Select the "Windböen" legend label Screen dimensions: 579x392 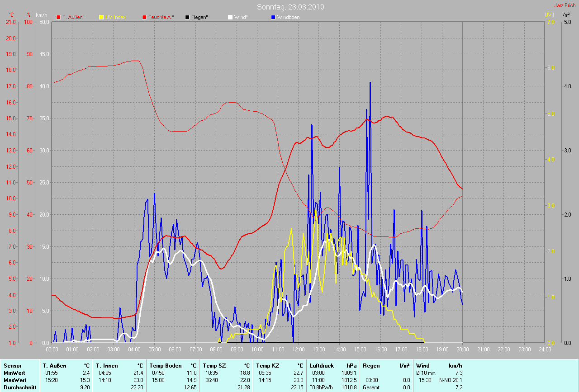(288, 17)
